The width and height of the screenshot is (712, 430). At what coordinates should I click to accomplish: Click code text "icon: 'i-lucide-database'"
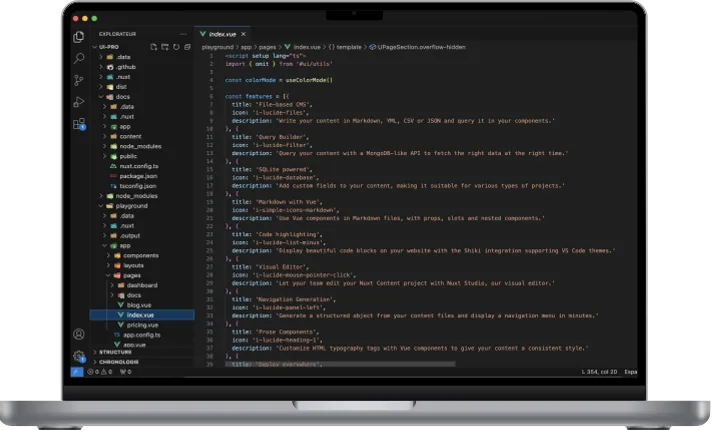[x=275, y=178]
